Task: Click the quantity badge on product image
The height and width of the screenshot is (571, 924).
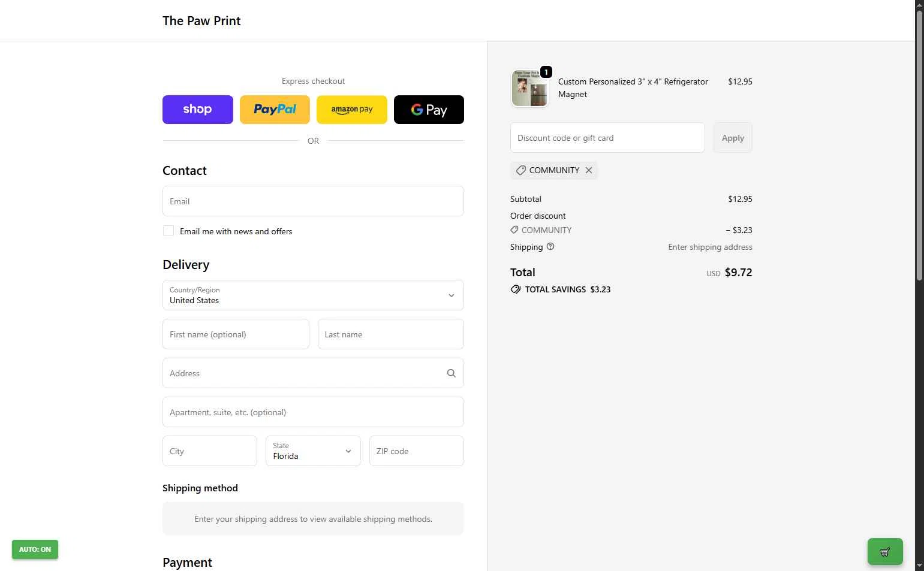Action: pos(546,72)
